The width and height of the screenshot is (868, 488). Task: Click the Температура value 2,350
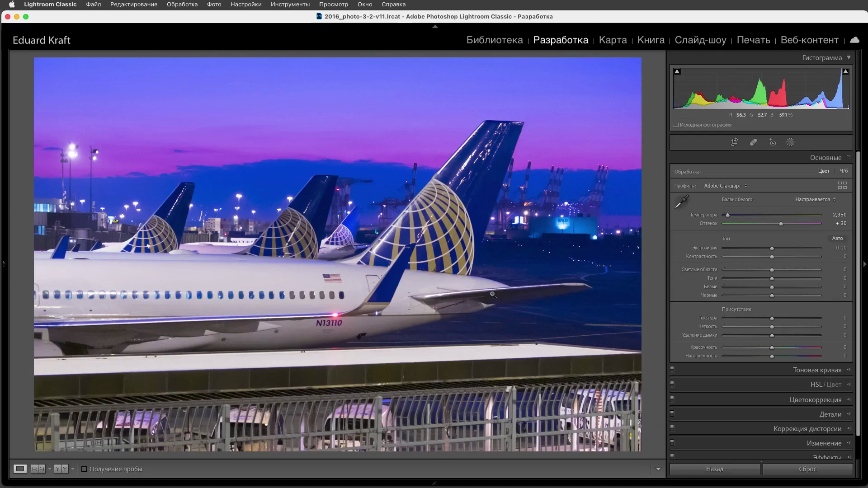coord(840,215)
